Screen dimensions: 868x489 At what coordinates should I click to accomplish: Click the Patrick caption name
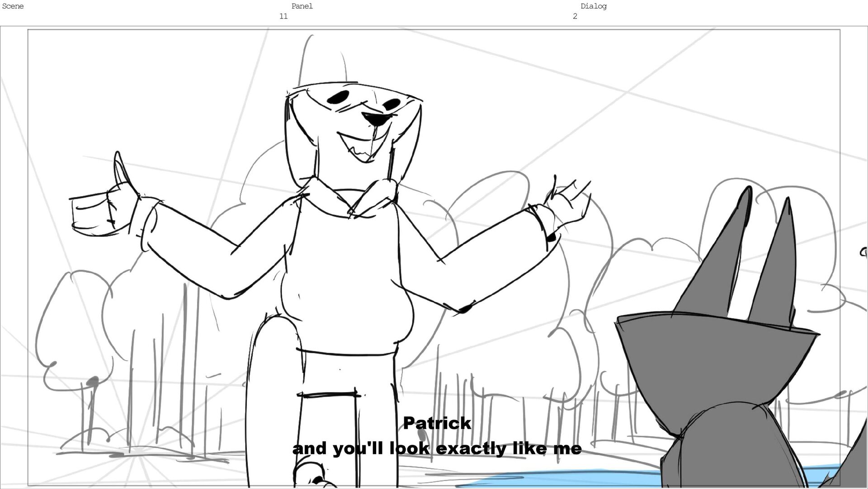[437, 423]
